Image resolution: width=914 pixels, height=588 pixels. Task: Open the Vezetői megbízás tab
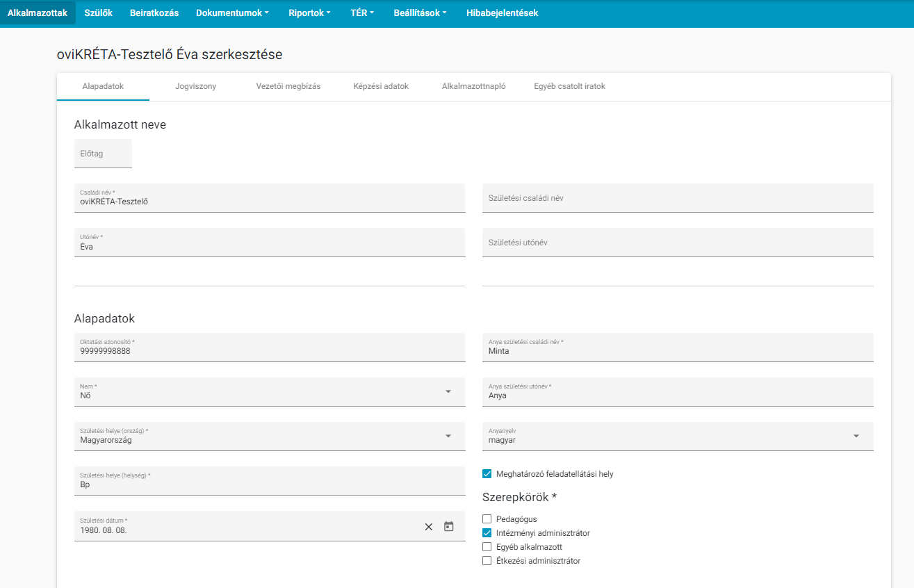pyautogui.click(x=288, y=87)
